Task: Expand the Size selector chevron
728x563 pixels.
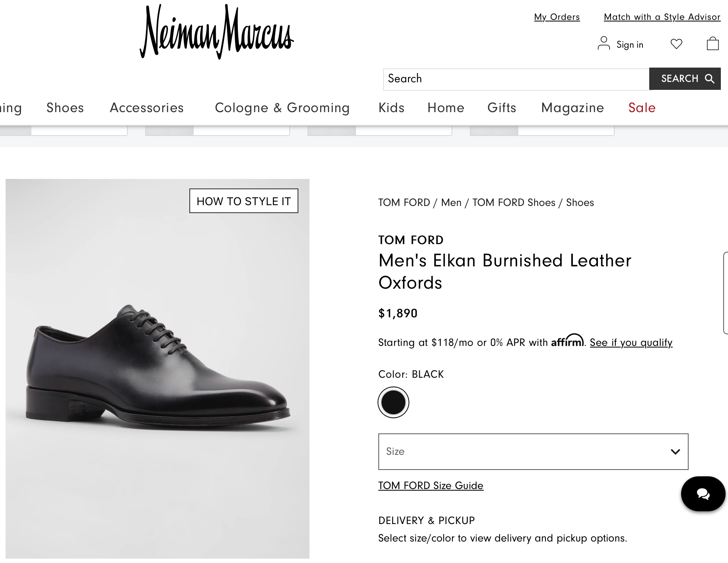Action: (x=675, y=452)
